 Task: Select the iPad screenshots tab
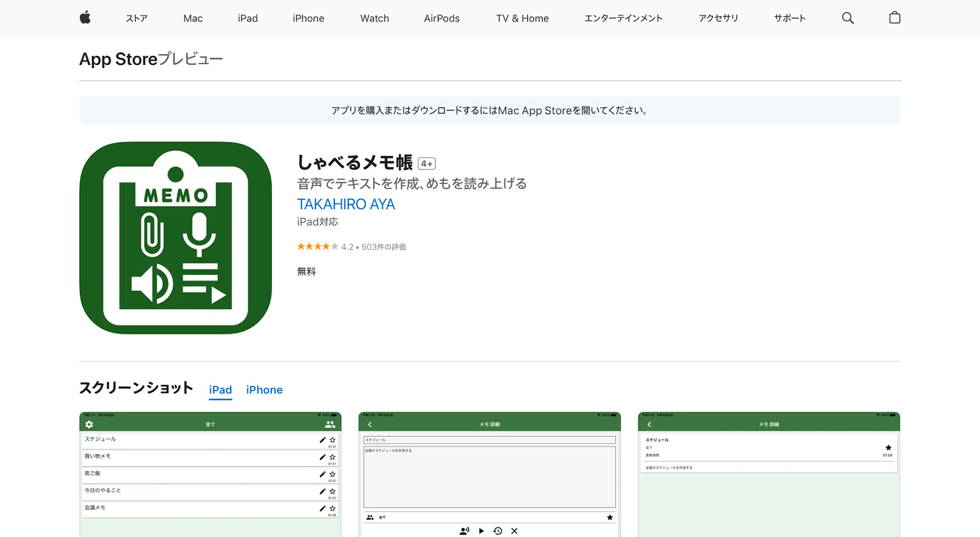point(221,390)
